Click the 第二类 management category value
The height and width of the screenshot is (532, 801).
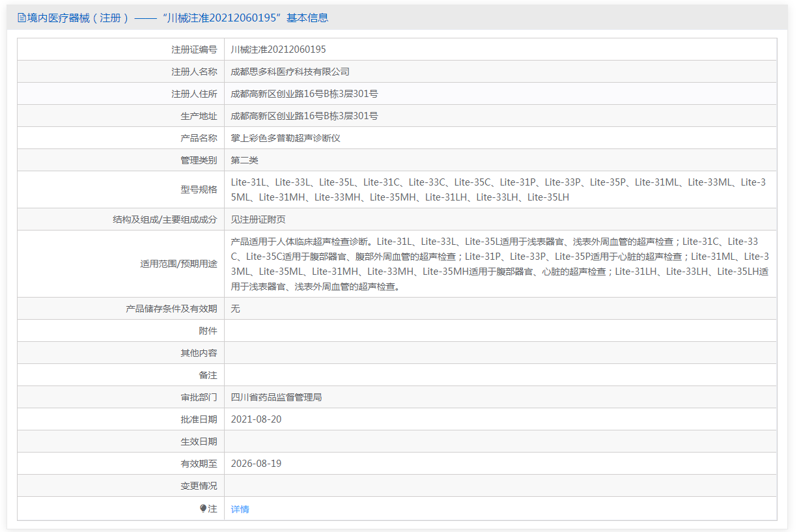click(244, 160)
